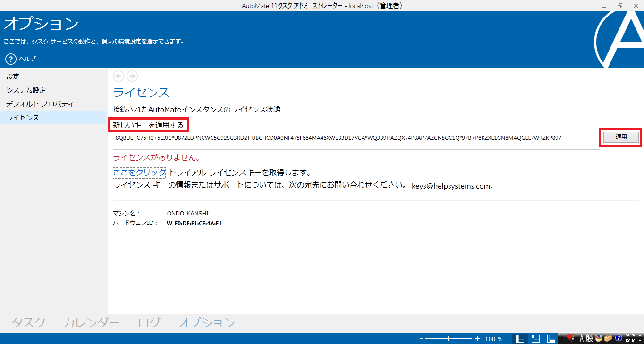Click the zoom out minus icon
644x344 pixels.
421,338
